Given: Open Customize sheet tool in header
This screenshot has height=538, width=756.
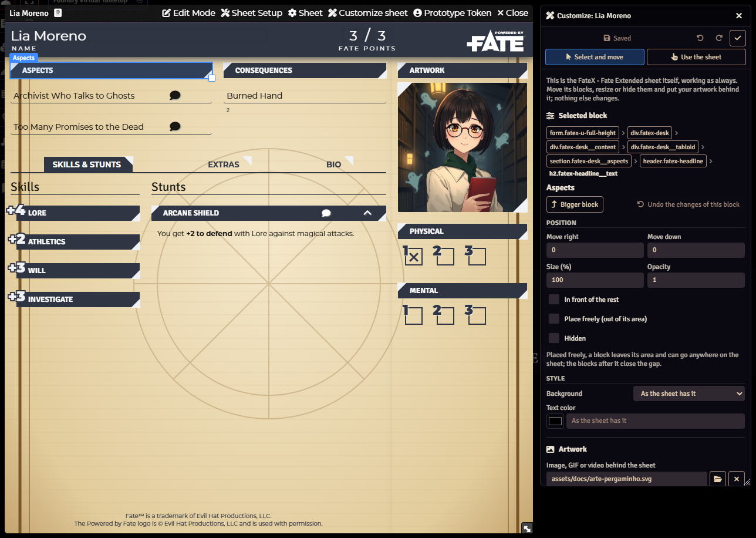Looking at the screenshot, I should [368, 13].
